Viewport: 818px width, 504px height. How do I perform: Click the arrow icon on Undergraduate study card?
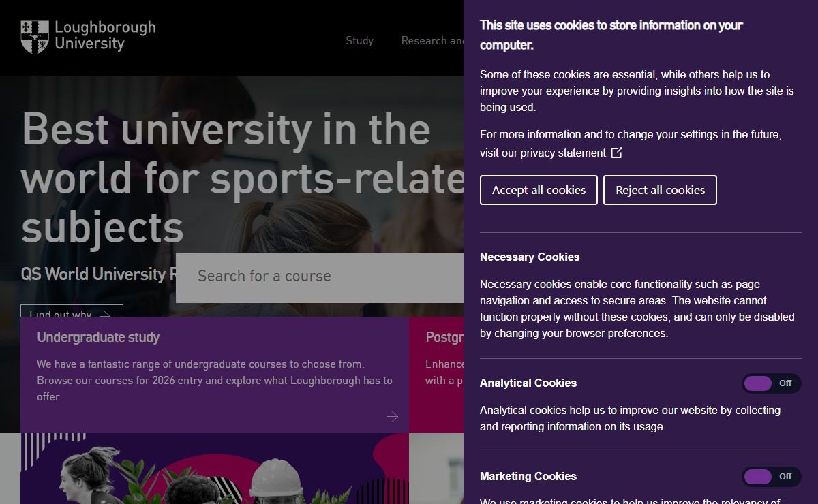(392, 416)
